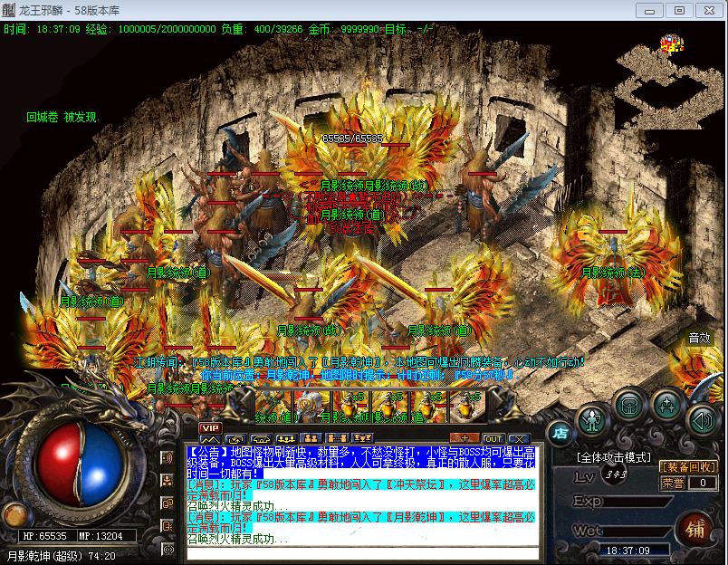Switch the 全体攻击模式 attack mode text
728x565 pixels.
tap(614, 458)
